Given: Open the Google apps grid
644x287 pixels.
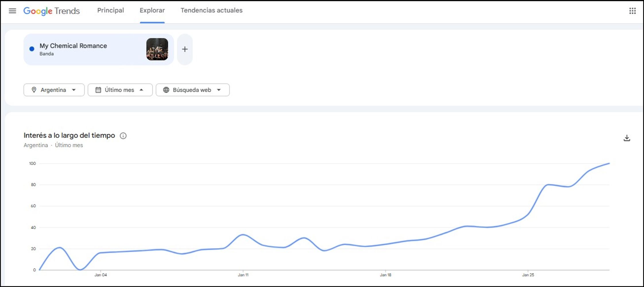Looking at the screenshot, I should (x=632, y=11).
